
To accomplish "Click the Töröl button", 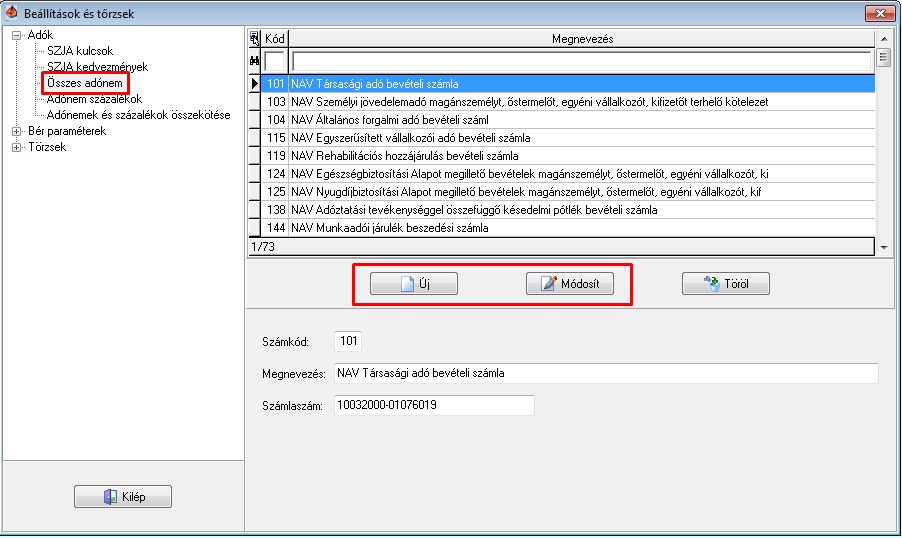I will [725, 284].
